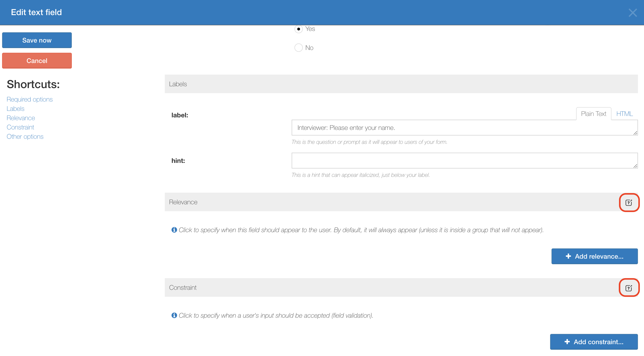Open the Other options shortcut link
Screen dimensions: 644x356
[25, 136]
